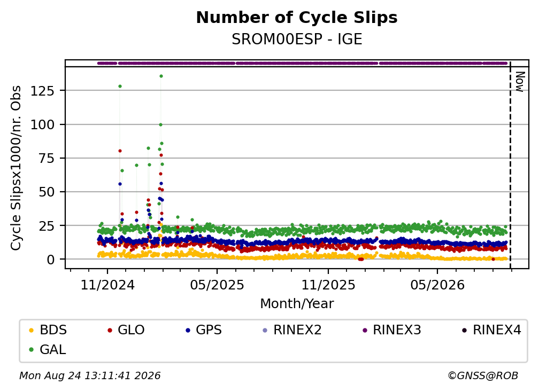Click the green GAL legend marker
539x392 pixels.
(x=31, y=350)
